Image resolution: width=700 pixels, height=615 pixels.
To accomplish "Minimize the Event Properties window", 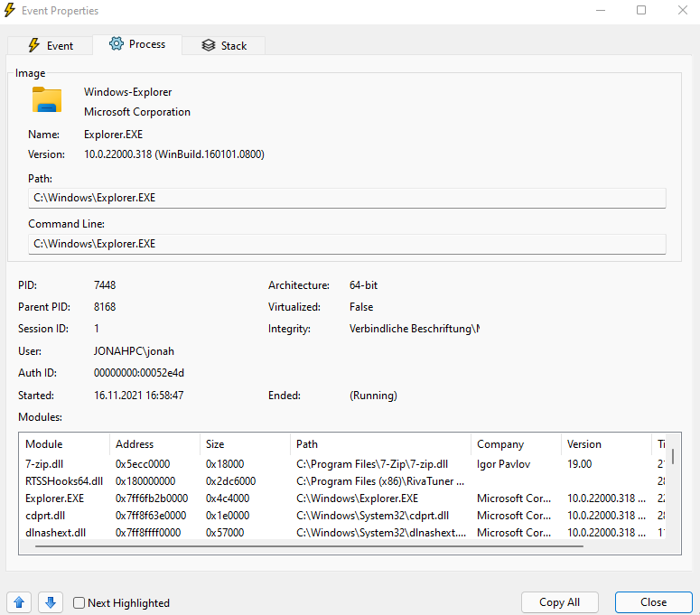I will [601, 10].
